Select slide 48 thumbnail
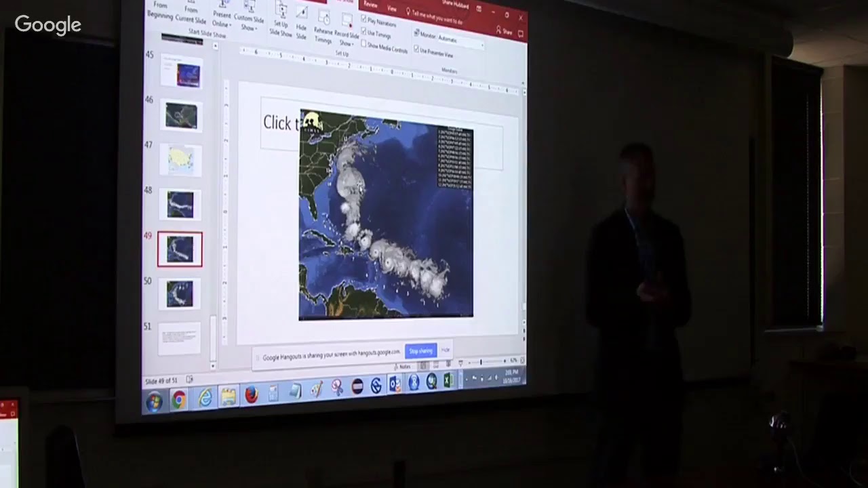The image size is (868, 488). click(x=180, y=204)
